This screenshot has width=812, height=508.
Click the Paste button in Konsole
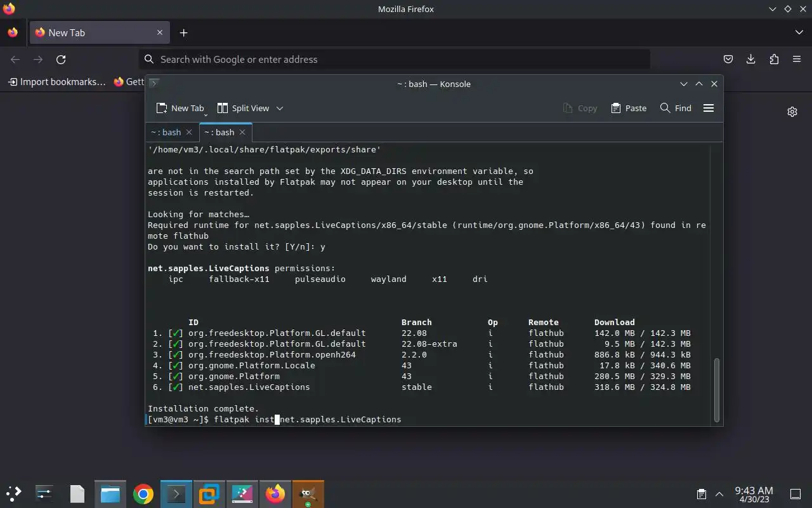629,108
